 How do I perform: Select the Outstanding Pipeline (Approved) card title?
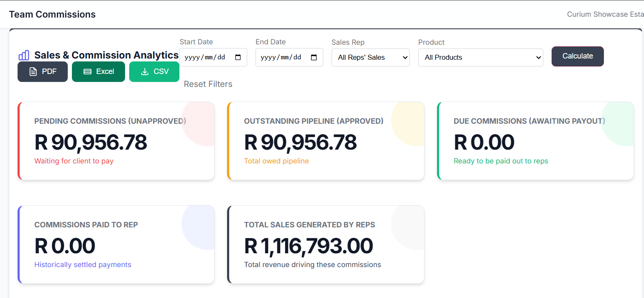314,121
